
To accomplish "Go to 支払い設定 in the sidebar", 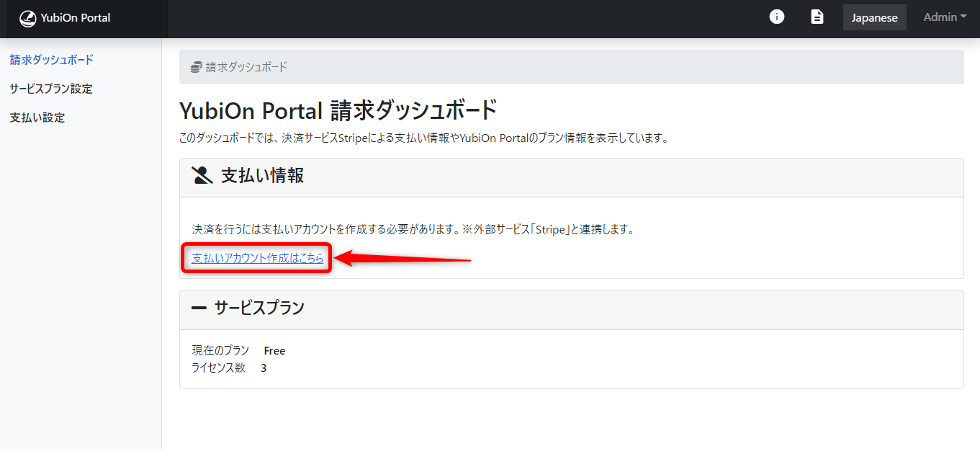I will (37, 117).
